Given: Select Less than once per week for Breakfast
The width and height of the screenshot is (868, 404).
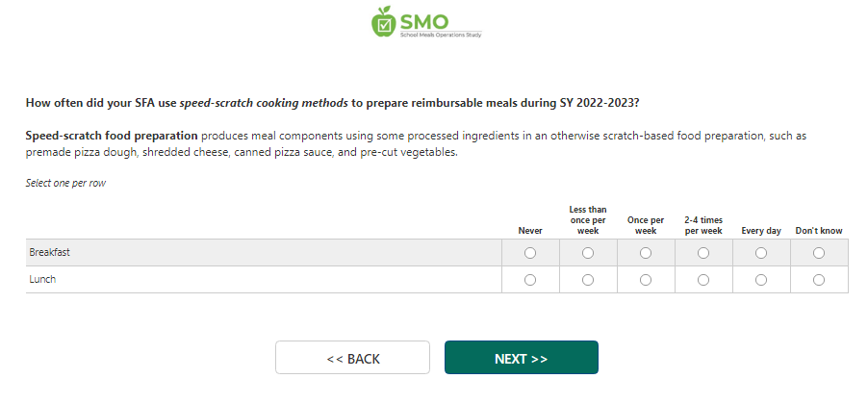Looking at the screenshot, I should 588,253.
